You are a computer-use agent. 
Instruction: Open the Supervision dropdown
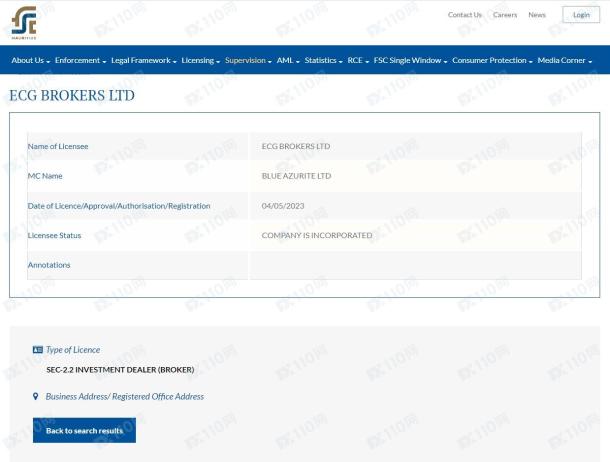pos(248,60)
